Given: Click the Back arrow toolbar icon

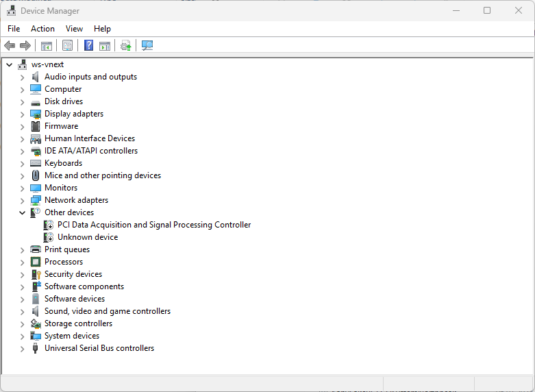Looking at the screenshot, I should point(10,45).
